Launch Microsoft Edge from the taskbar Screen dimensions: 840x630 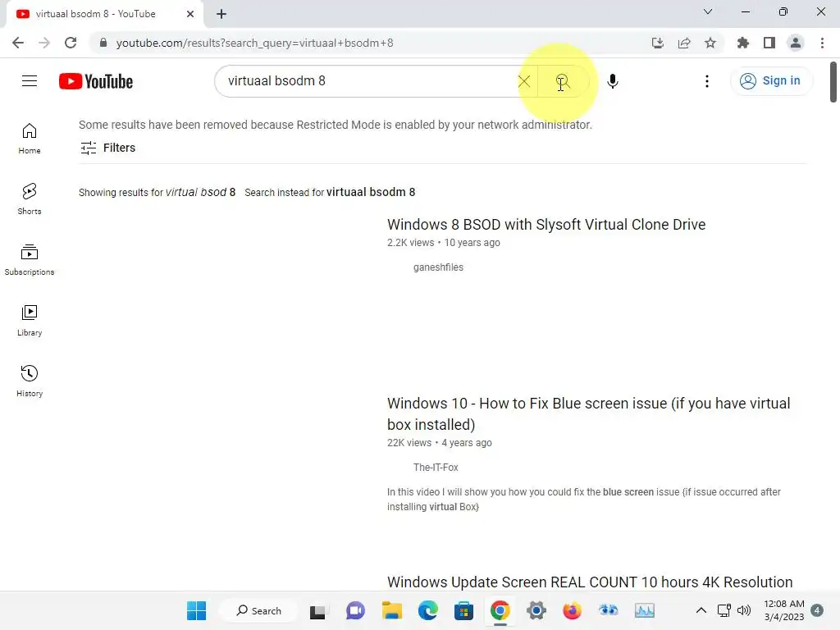click(x=427, y=610)
